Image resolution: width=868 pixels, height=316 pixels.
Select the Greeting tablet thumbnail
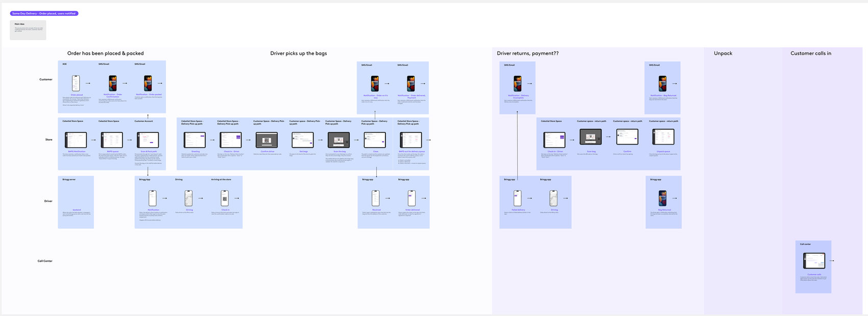point(195,140)
